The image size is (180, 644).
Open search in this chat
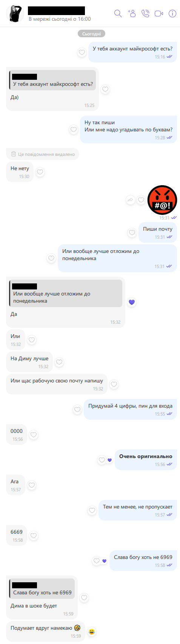click(x=118, y=14)
